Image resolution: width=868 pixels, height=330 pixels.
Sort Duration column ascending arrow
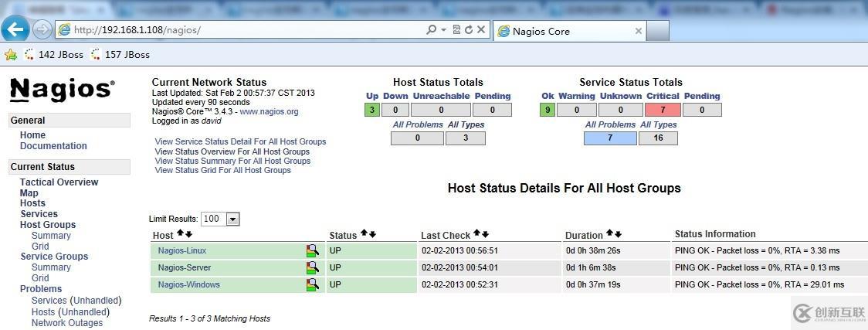click(x=609, y=234)
